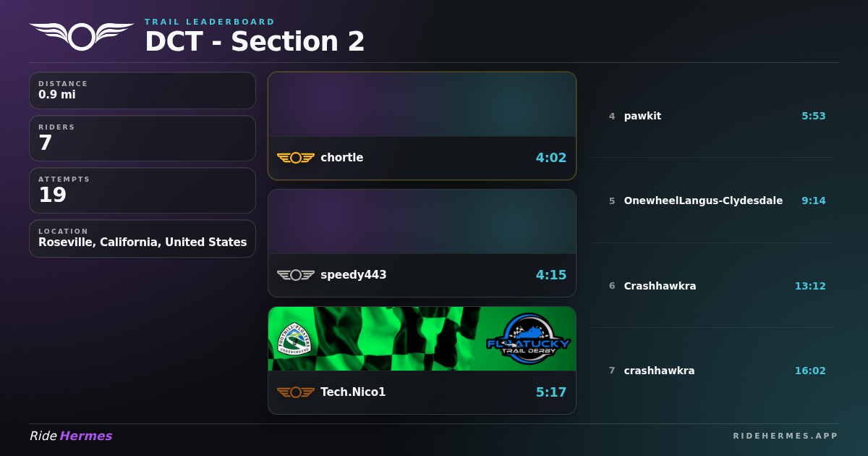This screenshot has width=868, height=456.
Task: Select rider OnewheelLangus-Clydesdale
Action: point(703,200)
